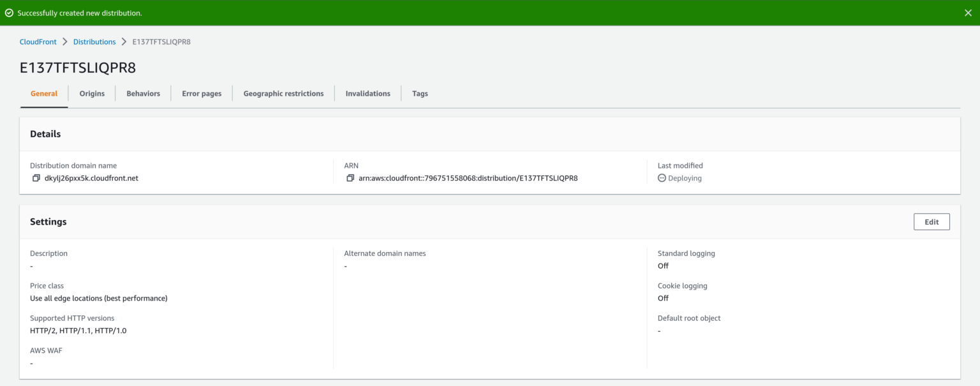980x386 pixels.
Task: Click the Deploying status icon
Action: click(x=662, y=178)
